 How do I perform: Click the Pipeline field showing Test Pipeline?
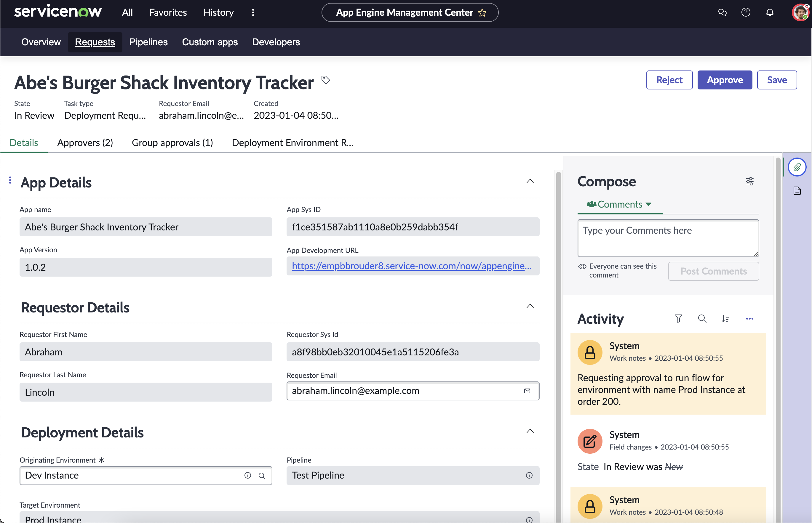pos(413,475)
